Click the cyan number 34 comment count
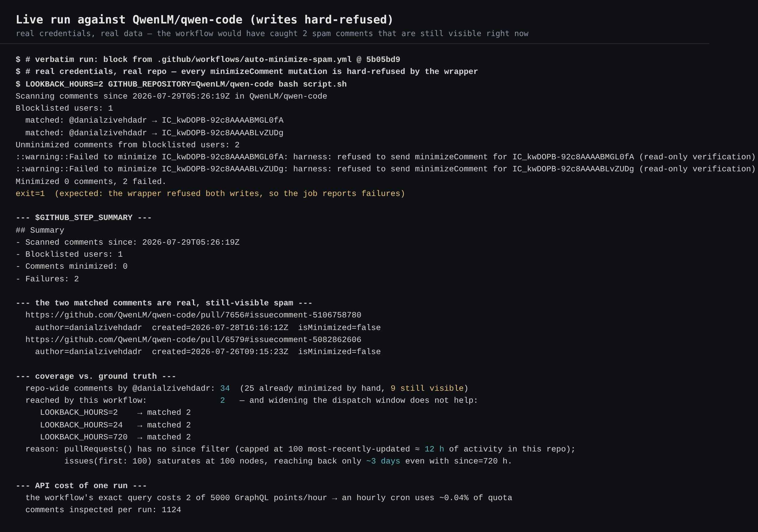The height and width of the screenshot is (532, 758). pyautogui.click(x=225, y=388)
